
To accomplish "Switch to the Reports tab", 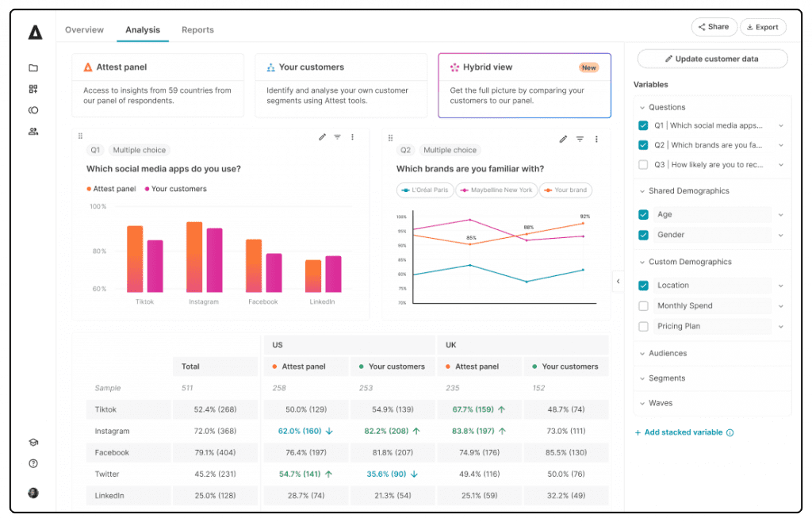I will pyautogui.click(x=197, y=30).
